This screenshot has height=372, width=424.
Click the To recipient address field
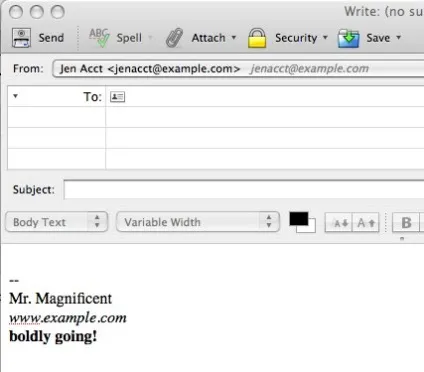coord(265,97)
